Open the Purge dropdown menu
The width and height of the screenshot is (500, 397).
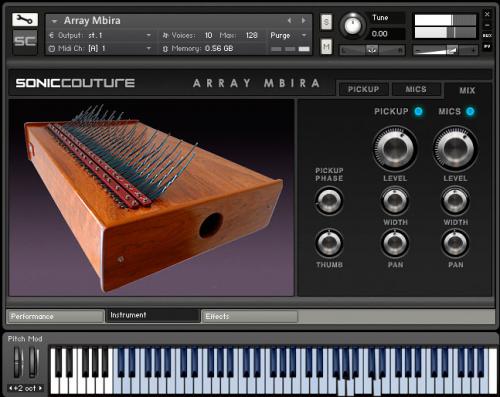pyautogui.click(x=288, y=35)
